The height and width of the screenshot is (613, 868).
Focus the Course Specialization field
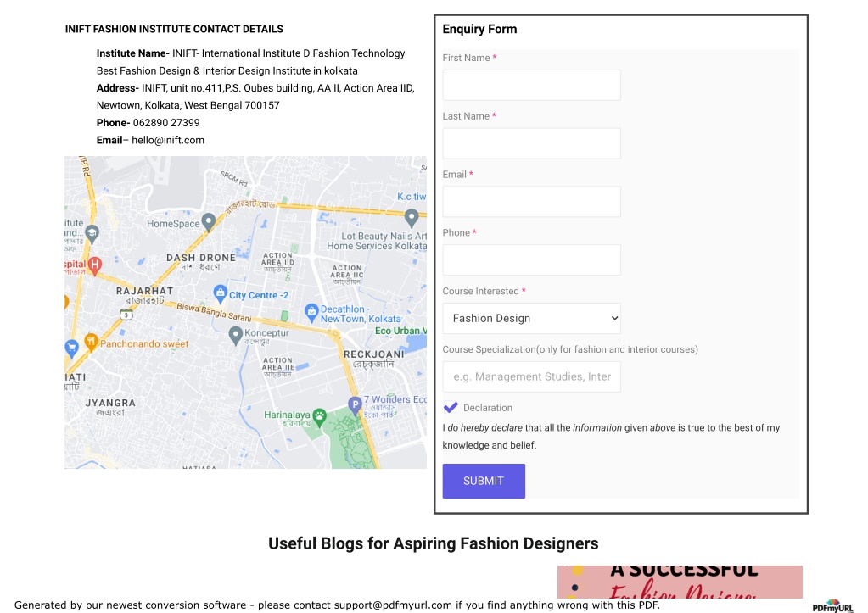[x=531, y=376]
